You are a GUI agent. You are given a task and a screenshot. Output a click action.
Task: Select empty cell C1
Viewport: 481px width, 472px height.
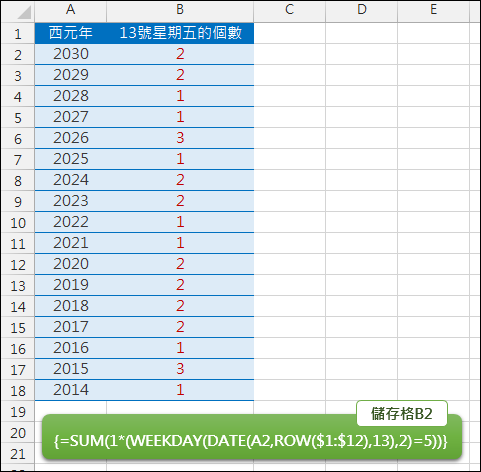[289, 33]
